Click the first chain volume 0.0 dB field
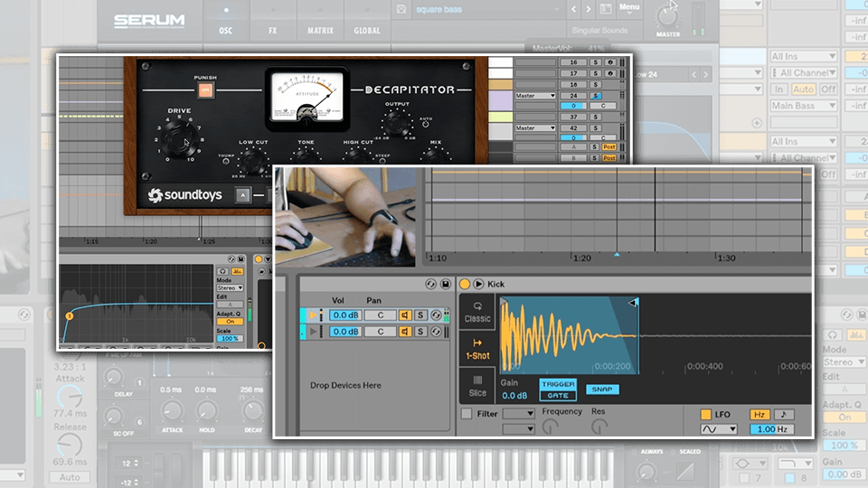Viewport: 868px width, 488px height. (345, 314)
